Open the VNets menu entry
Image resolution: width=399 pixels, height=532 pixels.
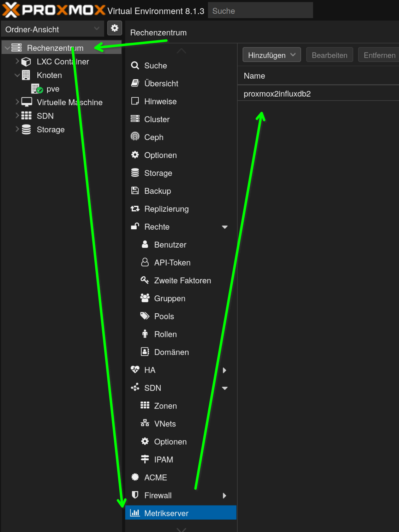click(181, 424)
